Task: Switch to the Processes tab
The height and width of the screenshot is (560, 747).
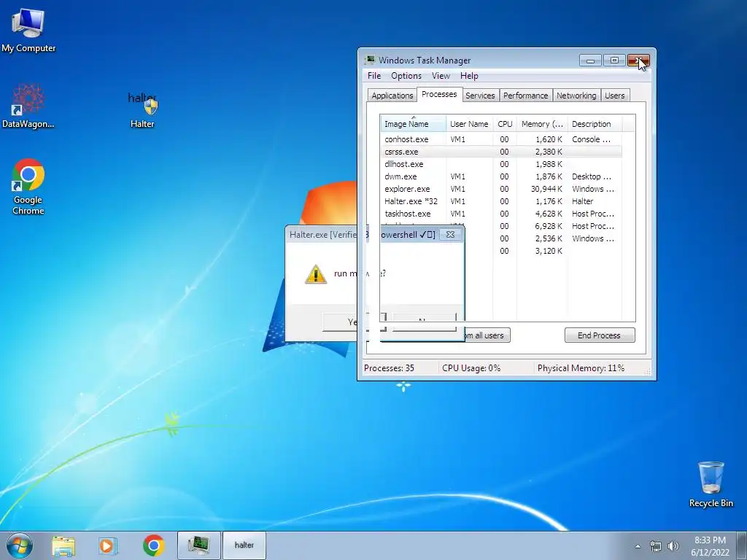Action: click(x=439, y=94)
